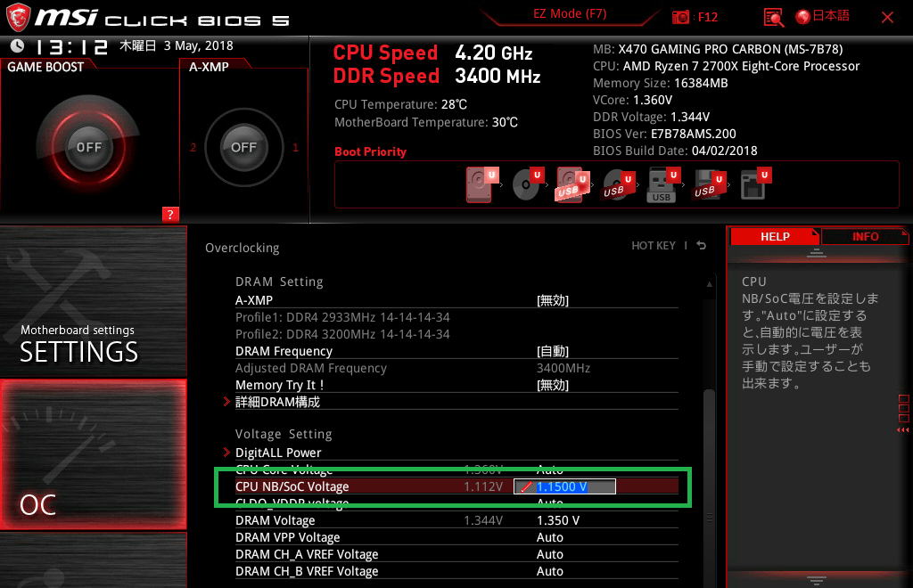Screen dimensions: 913x588
Task: Open the BIOS search magnifier icon
Action: pyautogui.click(x=773, y=18)
